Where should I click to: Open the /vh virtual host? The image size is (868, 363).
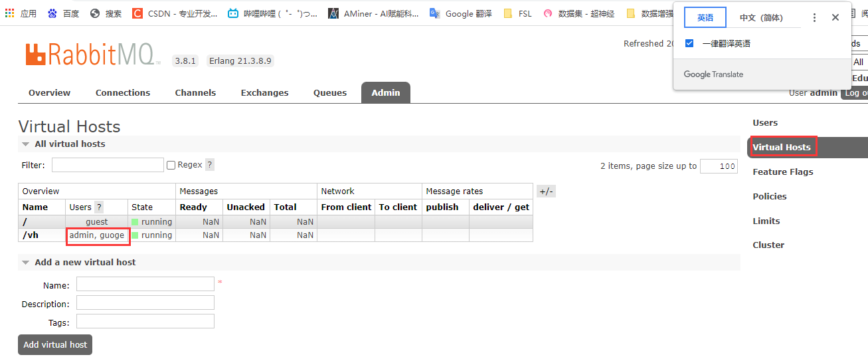32,235
